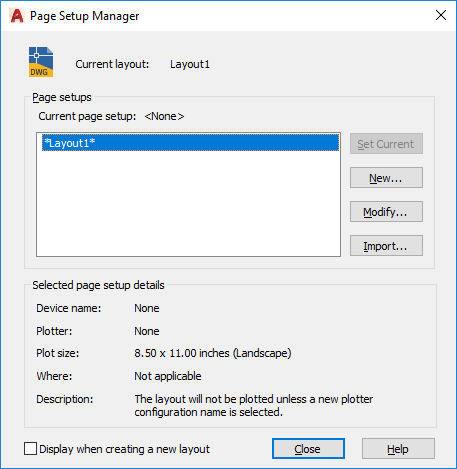This screenshot has width=457, height=469.
Task: Open Help for Page Setup Manager
Action: coord(398,449)
